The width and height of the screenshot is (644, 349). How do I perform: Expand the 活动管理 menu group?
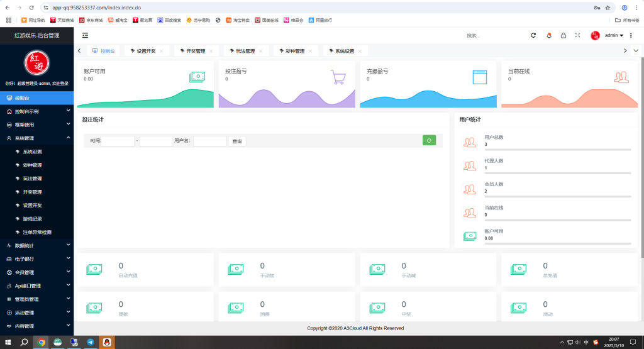(x=36, y=313)
